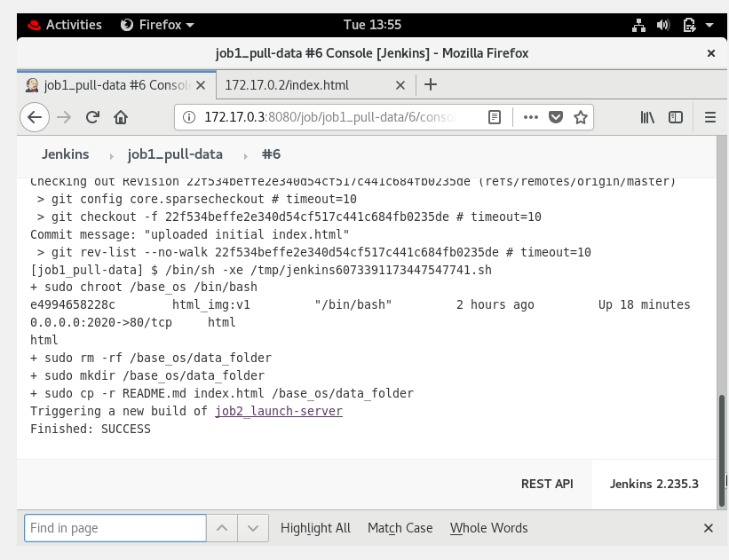The width and height of the screenshot is (729, 560).
Task: Open a new tab with plus button
Action: (x=431, y=84)
